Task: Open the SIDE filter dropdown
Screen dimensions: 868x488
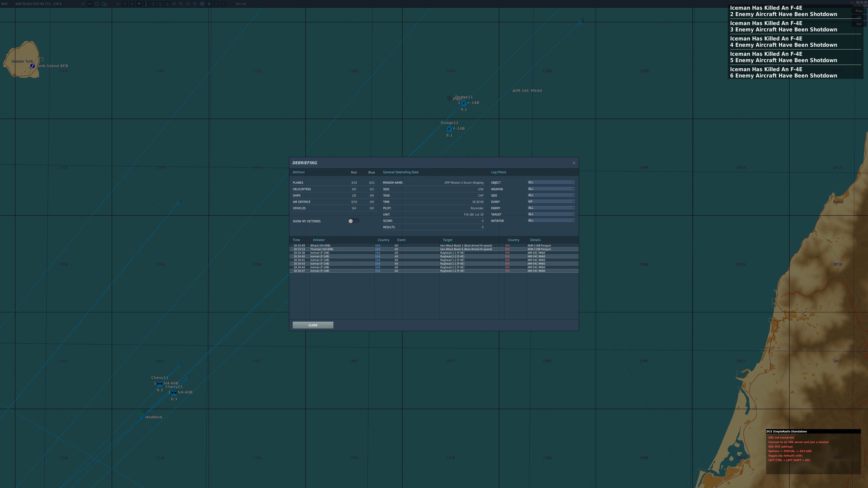Action: click(551, 195)
